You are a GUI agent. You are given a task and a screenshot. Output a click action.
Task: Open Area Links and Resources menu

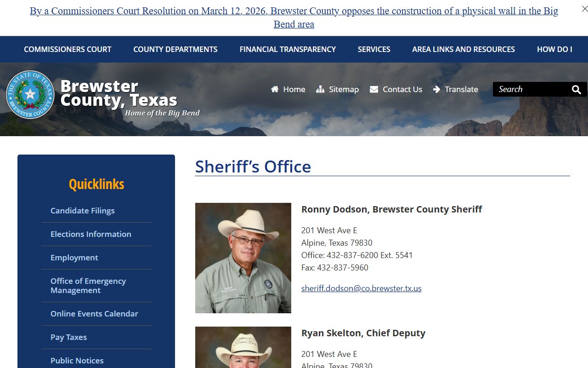pyautogui.click(x=464, y=49)
